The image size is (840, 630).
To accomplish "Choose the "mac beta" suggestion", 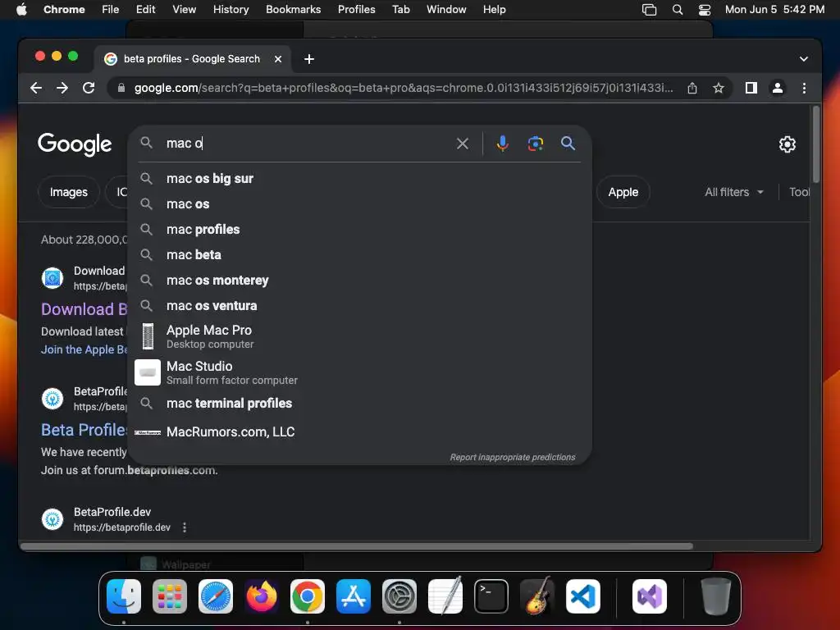I will 359,255.
